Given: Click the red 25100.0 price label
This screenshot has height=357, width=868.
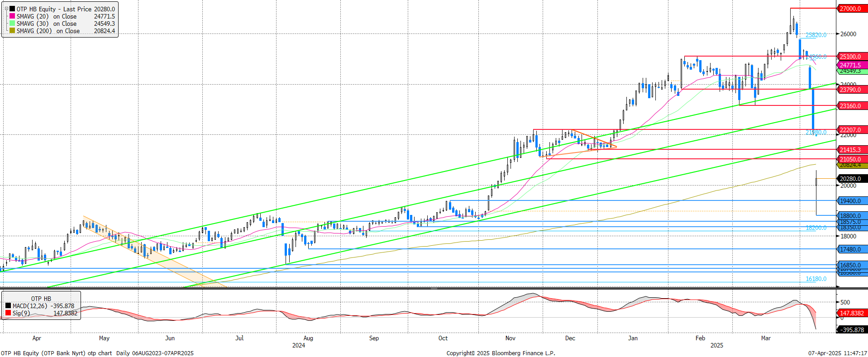Looking at the screenshot, I should pos(852,57).
